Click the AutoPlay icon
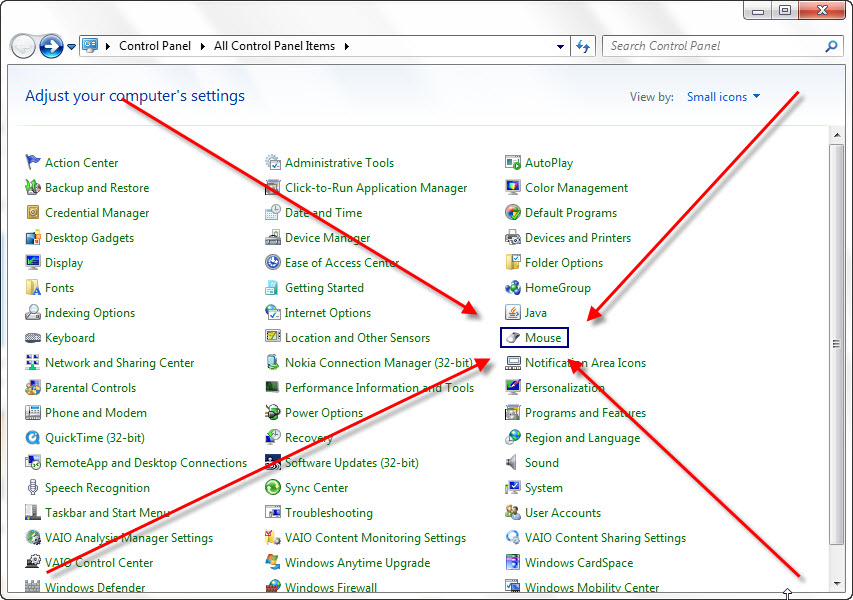Screen dimensions: 853x600 tap(512, 162)
